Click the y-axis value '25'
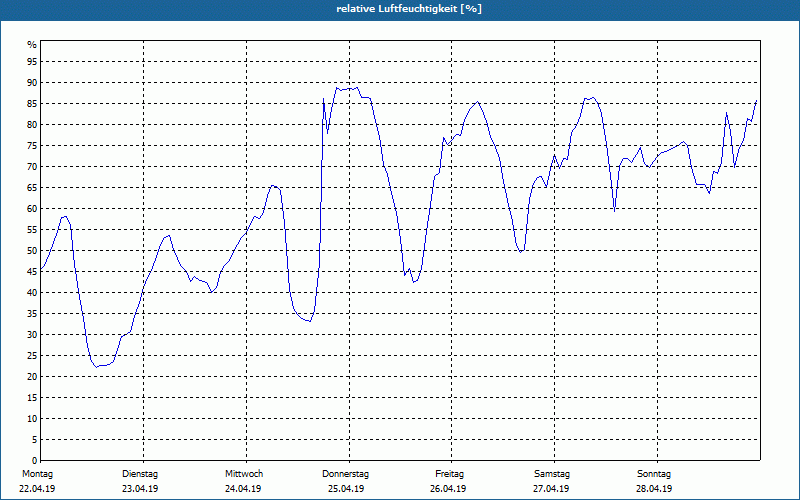 [32, 356]
